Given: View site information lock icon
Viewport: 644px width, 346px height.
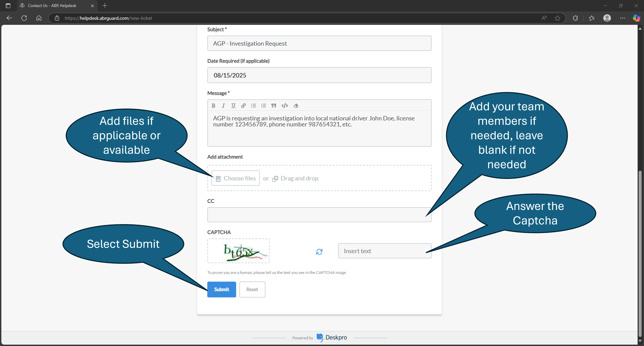Looking at the screenshot, I should pos(57,18).
